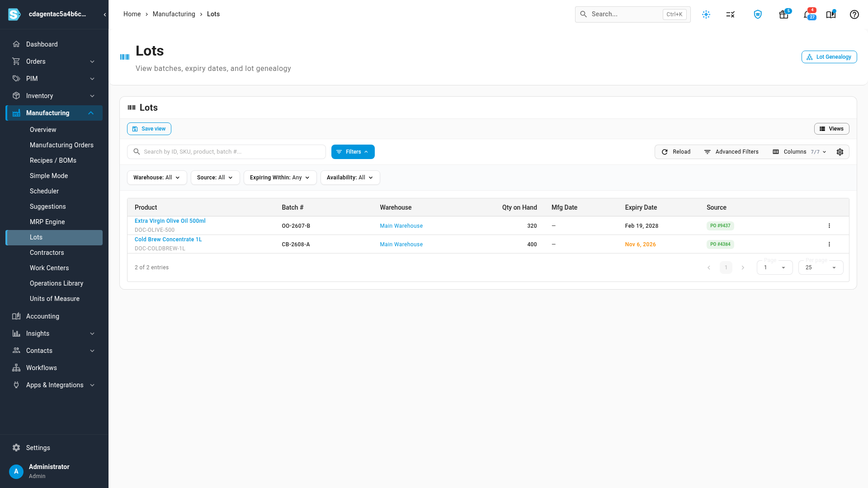This screenshot has height=488, width=868.
Task: Open row actions menu for Olive Oil lot
Action: pos(829,225)
